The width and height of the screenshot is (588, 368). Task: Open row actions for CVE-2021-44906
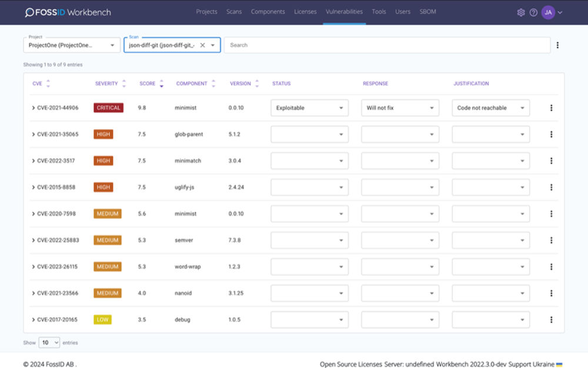pos(552,108)
